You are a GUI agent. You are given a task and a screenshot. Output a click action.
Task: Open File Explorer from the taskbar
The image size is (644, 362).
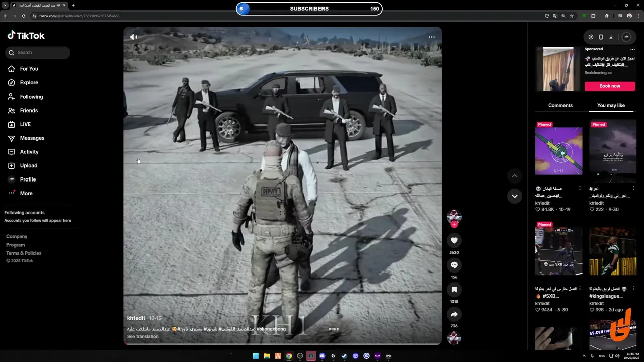tap(267, 356)
